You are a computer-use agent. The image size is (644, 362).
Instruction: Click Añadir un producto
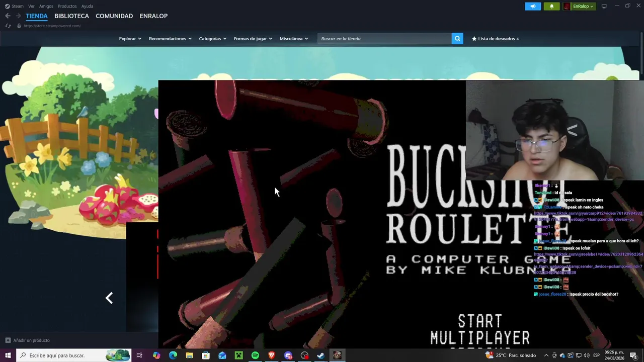[28, 340]
